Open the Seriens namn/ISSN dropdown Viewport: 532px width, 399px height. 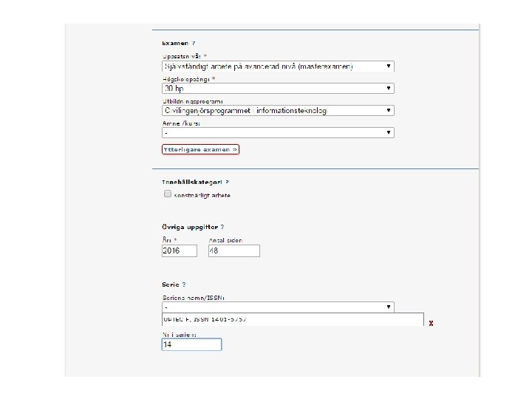click(278, 307)
